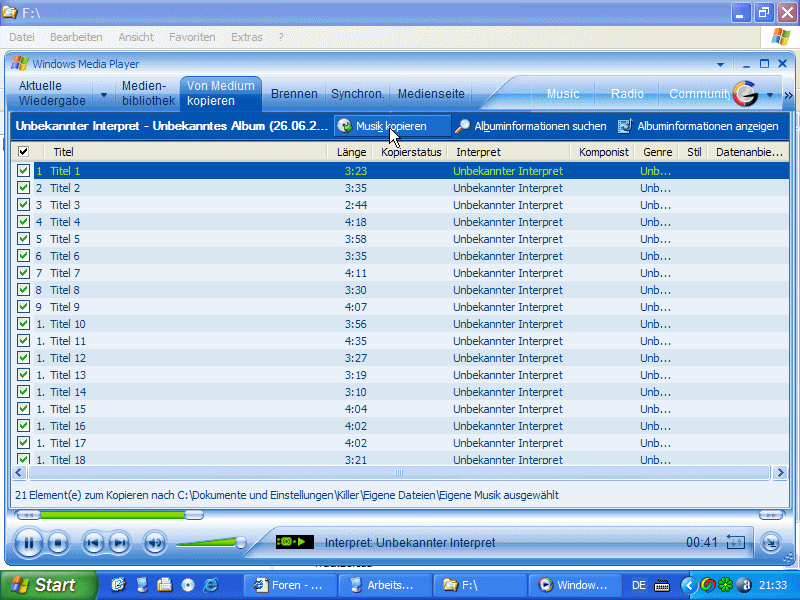Open the title bar menu dropdown arrow

click(x=720, y=65)
